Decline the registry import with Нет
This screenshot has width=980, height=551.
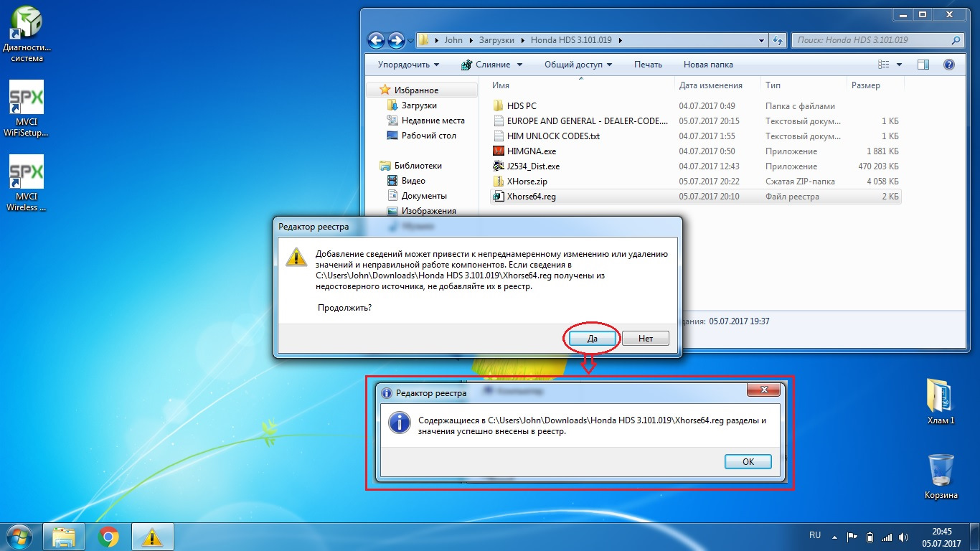pos(646,338)
